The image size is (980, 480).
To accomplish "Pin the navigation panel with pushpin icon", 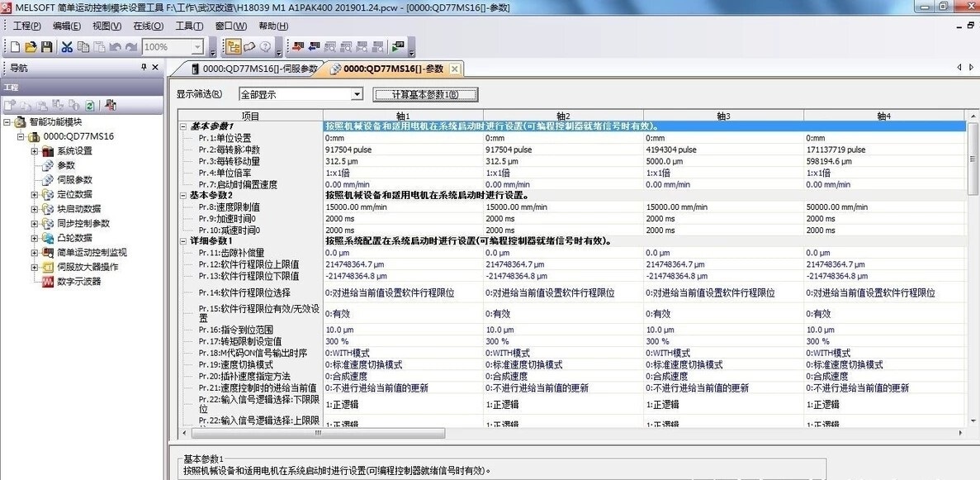I will 144,67.
